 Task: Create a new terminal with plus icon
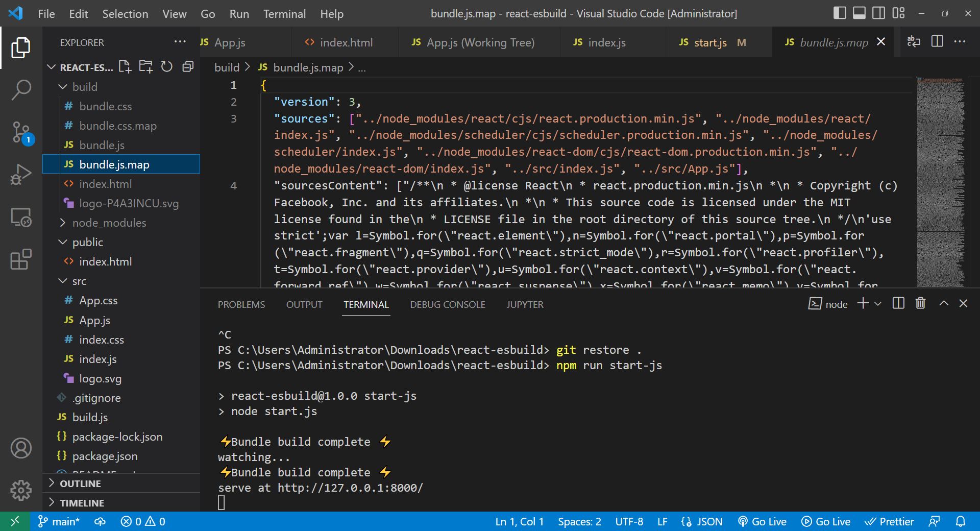[863, 304]
